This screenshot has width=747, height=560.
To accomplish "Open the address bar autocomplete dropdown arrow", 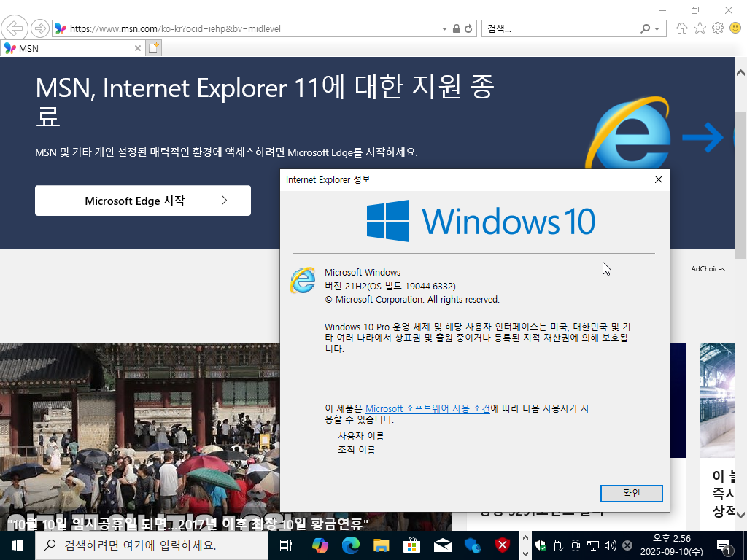I will [x=444, y=28].
